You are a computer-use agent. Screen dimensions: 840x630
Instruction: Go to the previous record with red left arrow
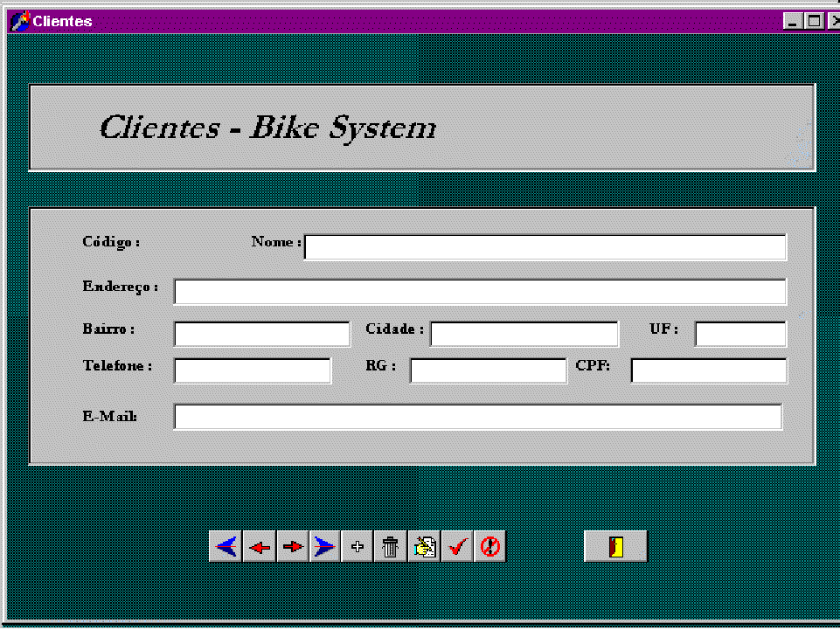260,546
